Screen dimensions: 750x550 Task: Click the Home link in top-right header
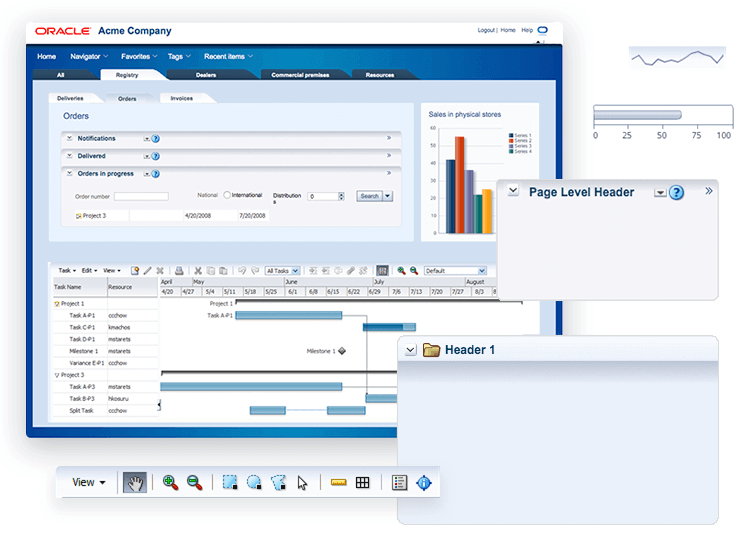tap(508, 30)
